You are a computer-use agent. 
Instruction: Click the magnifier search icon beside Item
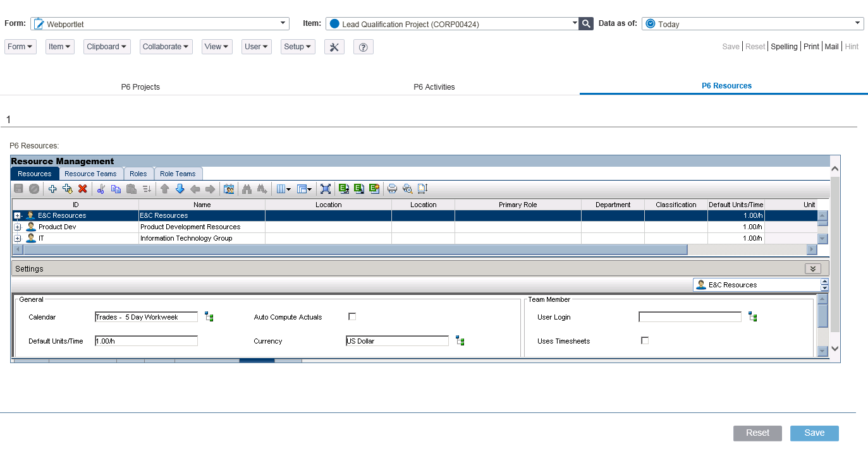587,24
